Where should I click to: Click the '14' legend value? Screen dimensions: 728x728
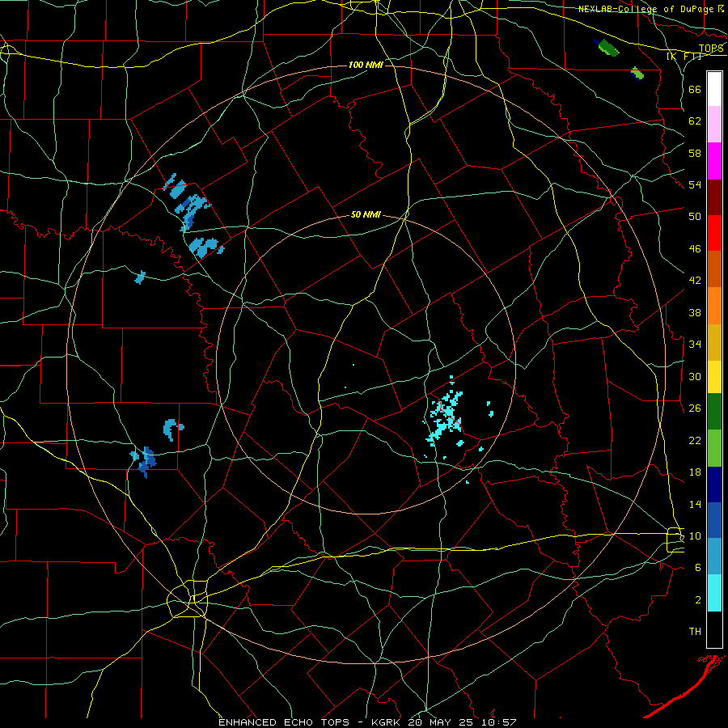coord(695,504)
